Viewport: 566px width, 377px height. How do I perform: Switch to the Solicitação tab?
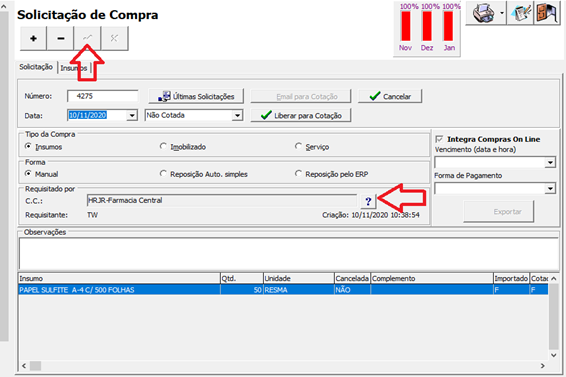click(36, 67)
